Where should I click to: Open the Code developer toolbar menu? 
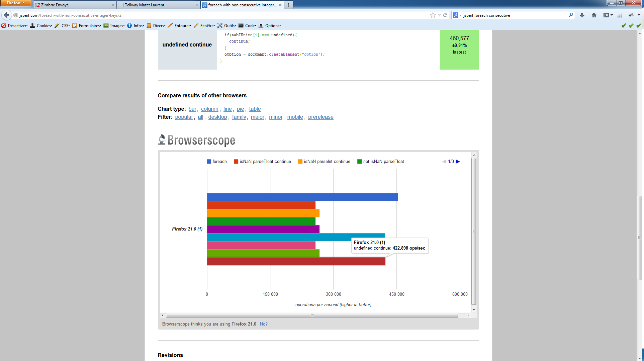tap(247, 25)
